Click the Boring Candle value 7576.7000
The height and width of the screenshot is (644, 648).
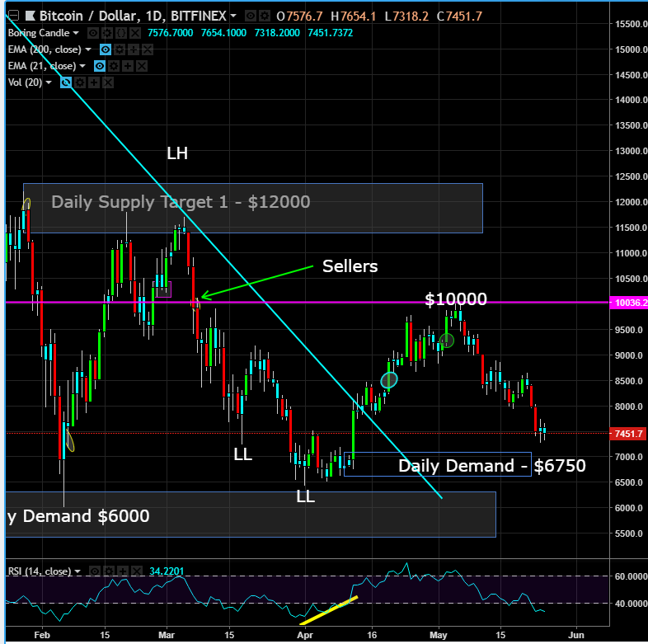point(171,33)
